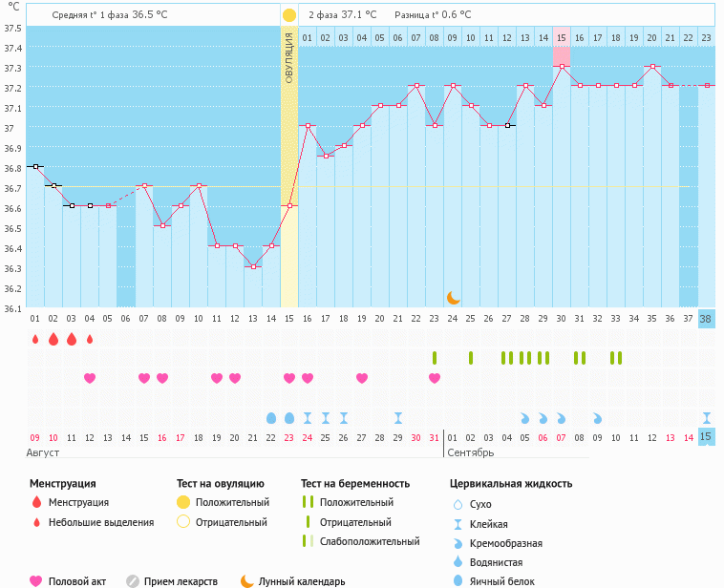Click the yellow ovulation circle above the chart

pos(289,15)
